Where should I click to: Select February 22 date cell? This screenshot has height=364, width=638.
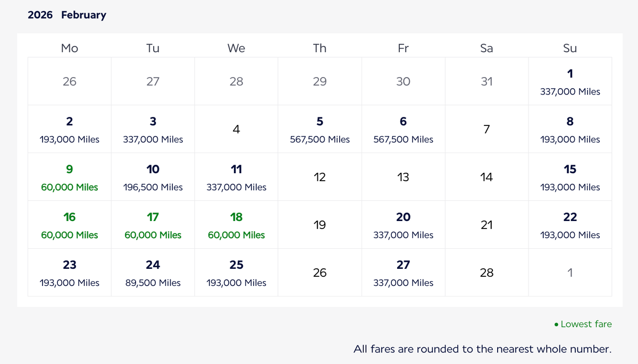[x=570, y=225]
